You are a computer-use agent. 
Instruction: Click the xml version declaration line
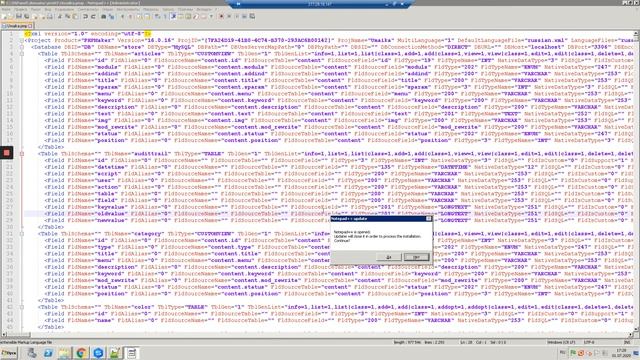[x=88, y=33]
